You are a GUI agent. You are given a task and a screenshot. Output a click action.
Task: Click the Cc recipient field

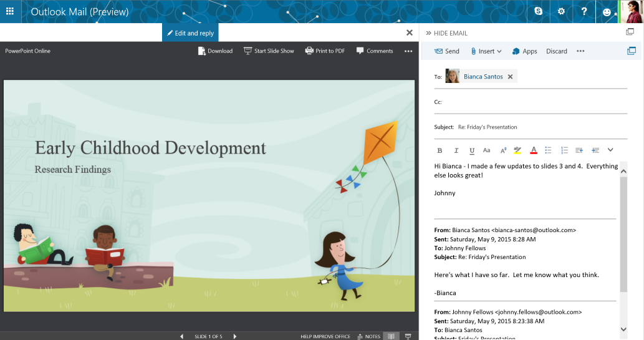click(x=530, y=102)
